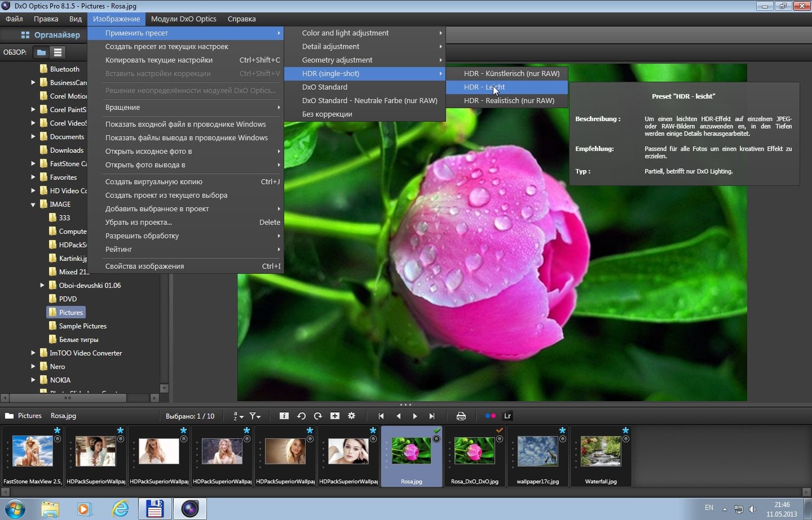Image resolution: width=812 pixels, height=520 pixels.
Task: Expand the NOKIA folder node
Action: coord(33,380)
